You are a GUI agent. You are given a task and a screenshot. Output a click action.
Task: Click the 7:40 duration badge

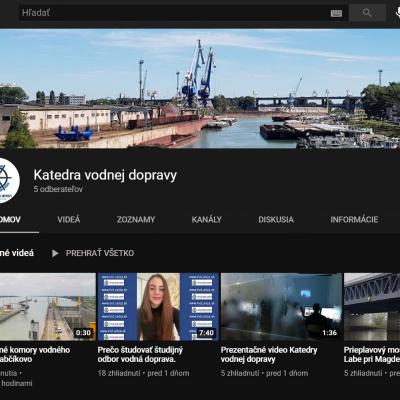(206, 333)
